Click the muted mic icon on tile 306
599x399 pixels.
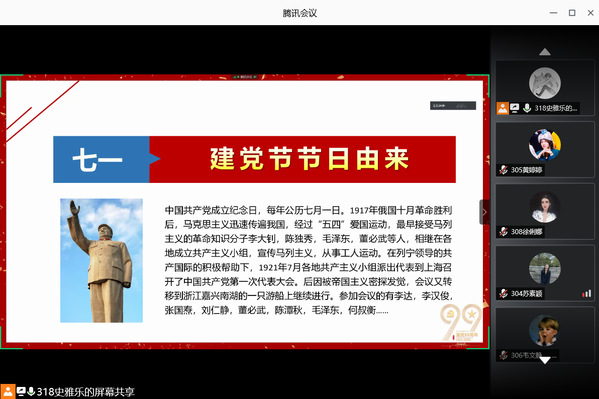503,355
